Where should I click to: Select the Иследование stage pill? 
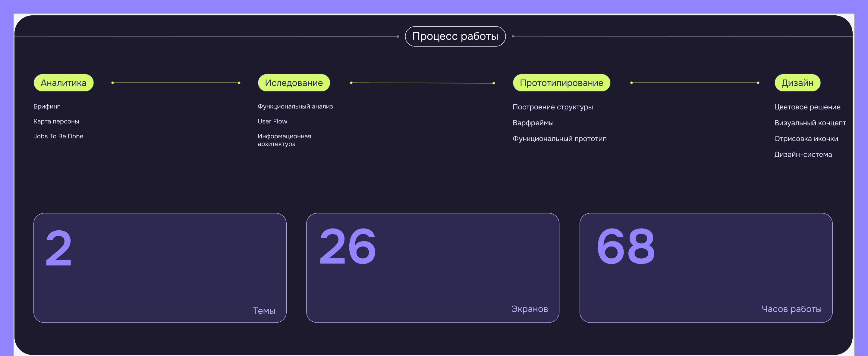294,82
